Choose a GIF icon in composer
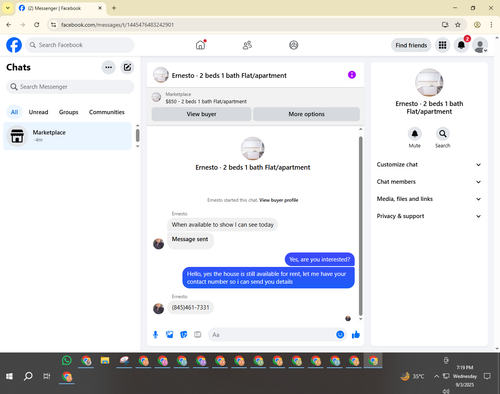500x394 pixels. pos(198,334)
